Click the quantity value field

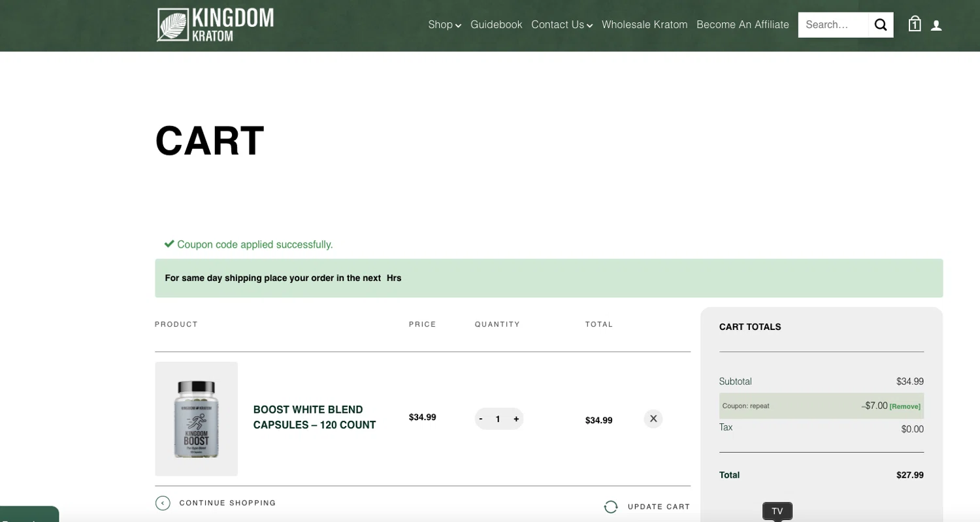click(x=498, y=419)
